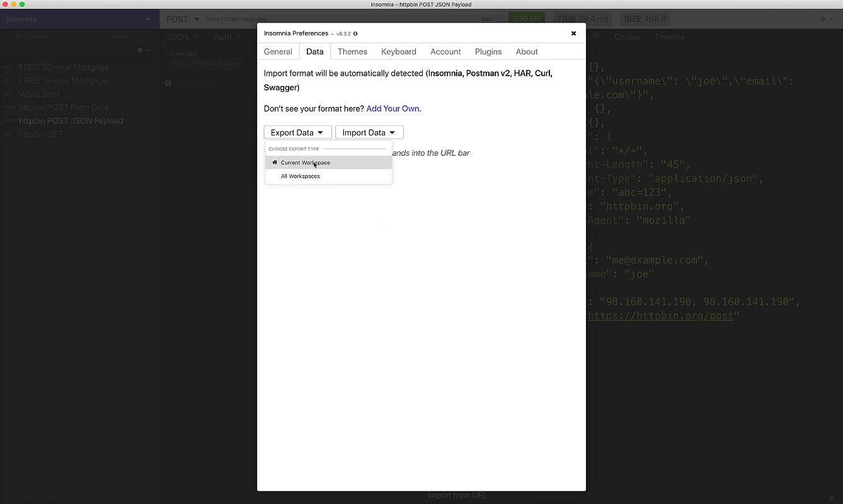The image size is (843, 504).
Task: Open the Cookie response tab
Action: pyautogui.click(x=627, y=37)
